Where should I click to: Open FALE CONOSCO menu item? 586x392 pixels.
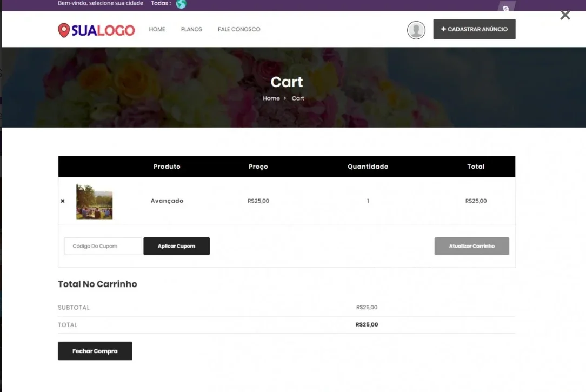239,29
